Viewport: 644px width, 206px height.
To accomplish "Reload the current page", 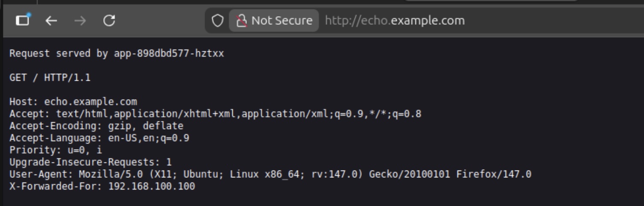I will [x=109, y=21].
